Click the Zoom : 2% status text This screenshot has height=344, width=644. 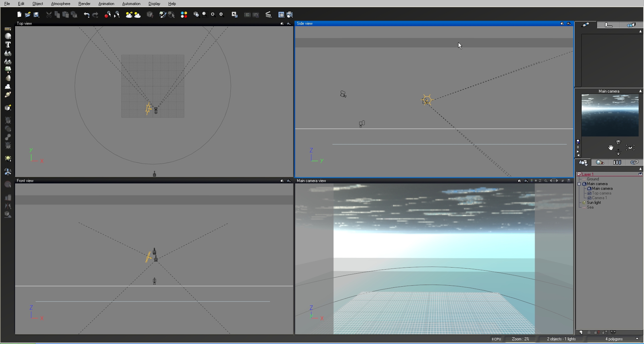point(521,339)
